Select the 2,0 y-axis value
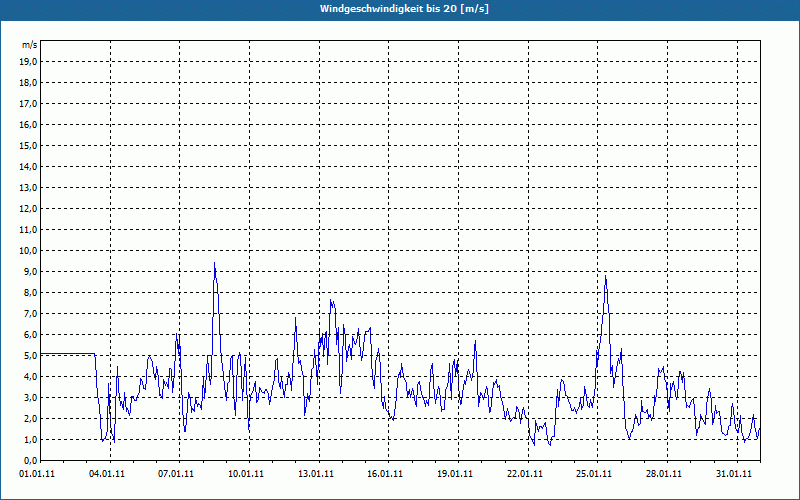800x500 pixels. click(x=30, y=418)
